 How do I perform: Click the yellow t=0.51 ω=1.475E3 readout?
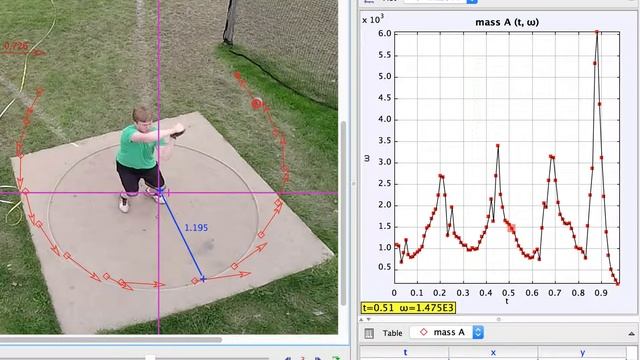tap(408, 307)
